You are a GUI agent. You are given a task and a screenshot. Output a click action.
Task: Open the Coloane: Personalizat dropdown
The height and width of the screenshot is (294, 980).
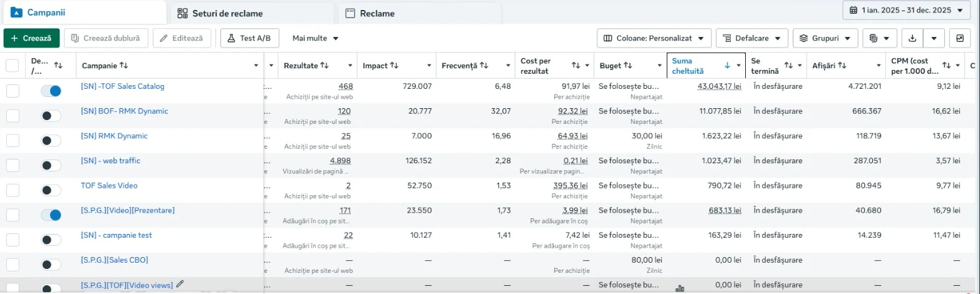click(654, 38)
